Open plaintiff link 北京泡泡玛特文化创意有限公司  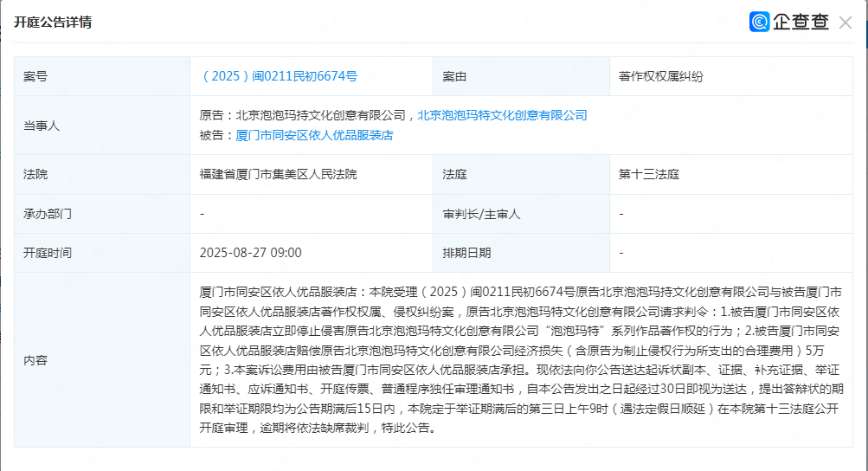coord(502,115)
